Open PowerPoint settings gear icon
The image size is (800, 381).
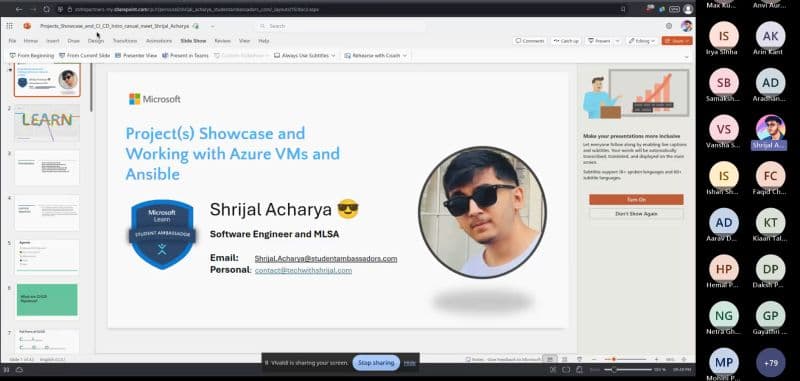click(669, 26)
